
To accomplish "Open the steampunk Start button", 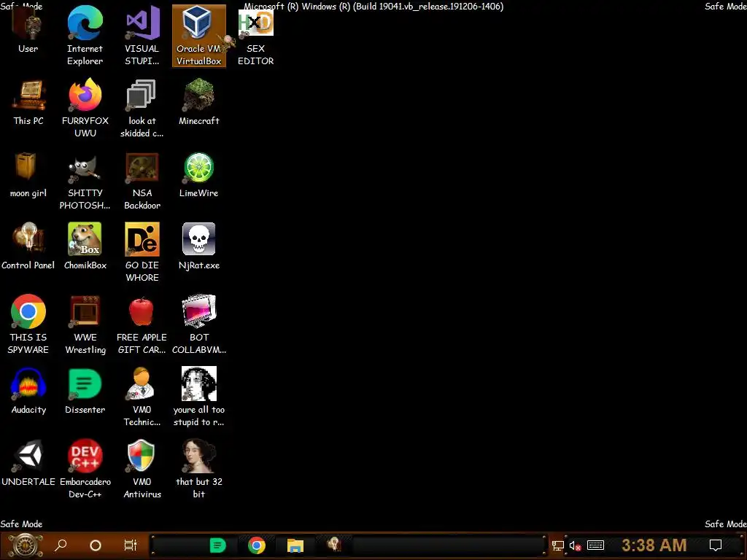I will click(x=25, y=545).
